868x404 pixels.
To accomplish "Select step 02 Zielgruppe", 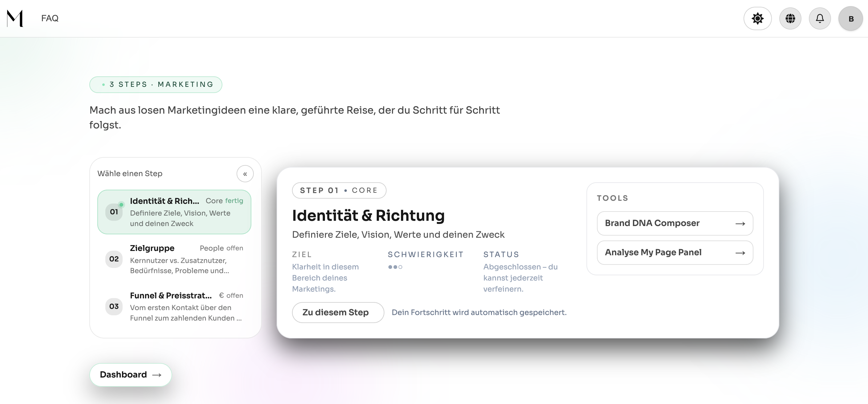I will pos(174,259).
